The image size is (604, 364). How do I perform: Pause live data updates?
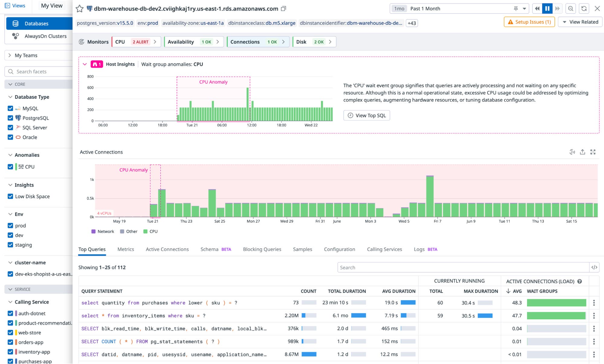tap(547, 8)
